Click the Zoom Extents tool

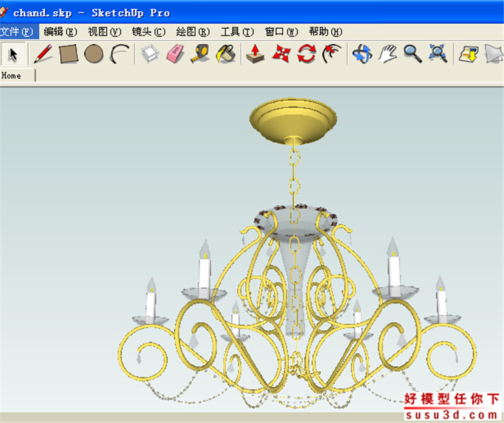click(437, 54)
